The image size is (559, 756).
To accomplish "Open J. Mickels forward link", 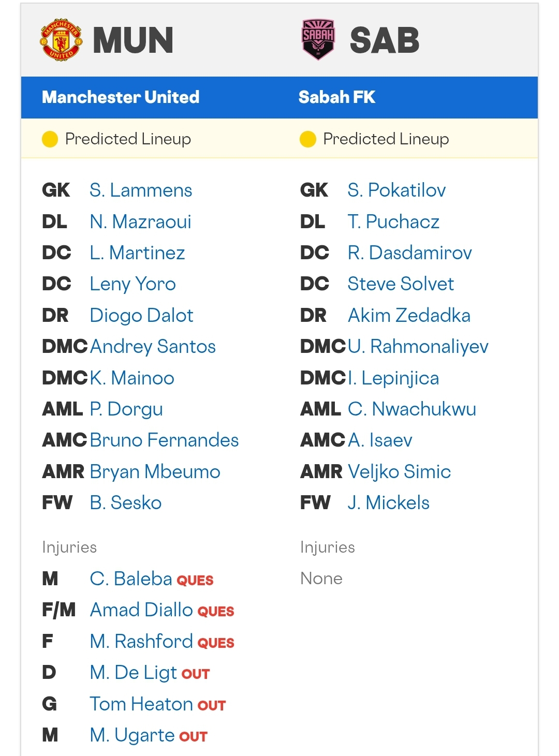I will pos(389,503).
